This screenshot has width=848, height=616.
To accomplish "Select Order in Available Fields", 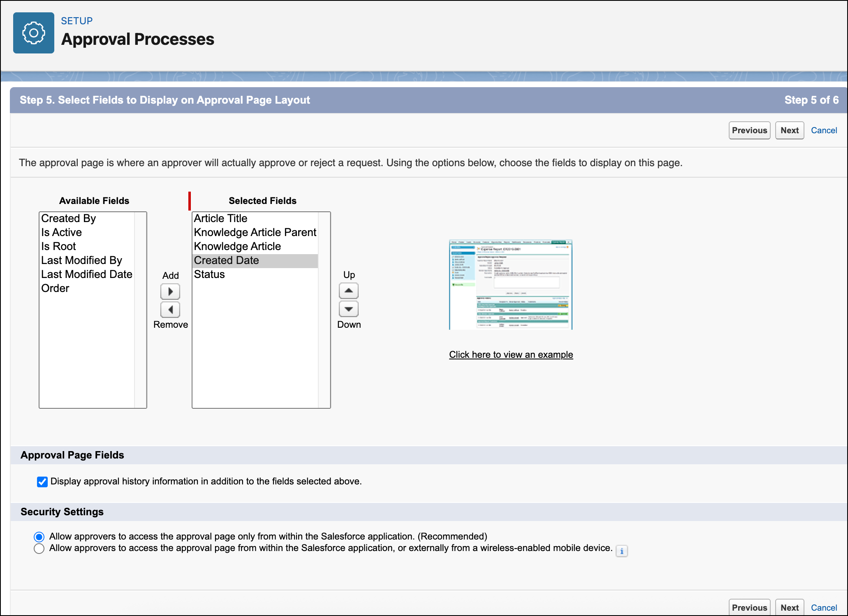I will click(x=87, y=288).
